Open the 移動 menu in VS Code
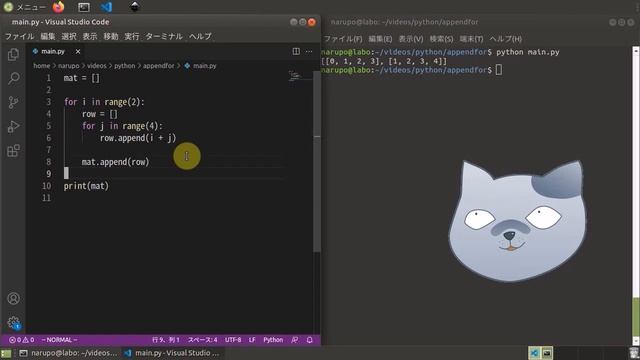640x360 pixels. 111,36
